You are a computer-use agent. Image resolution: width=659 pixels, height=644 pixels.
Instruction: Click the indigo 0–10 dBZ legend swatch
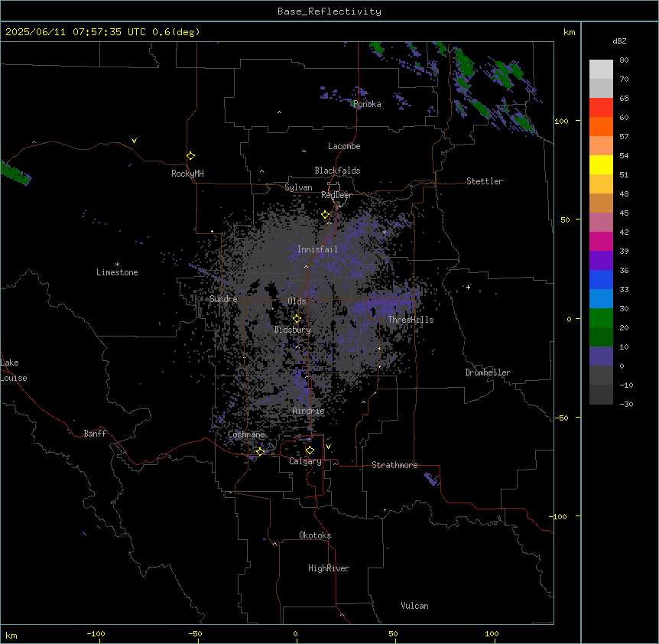click(x=601, y=356)
